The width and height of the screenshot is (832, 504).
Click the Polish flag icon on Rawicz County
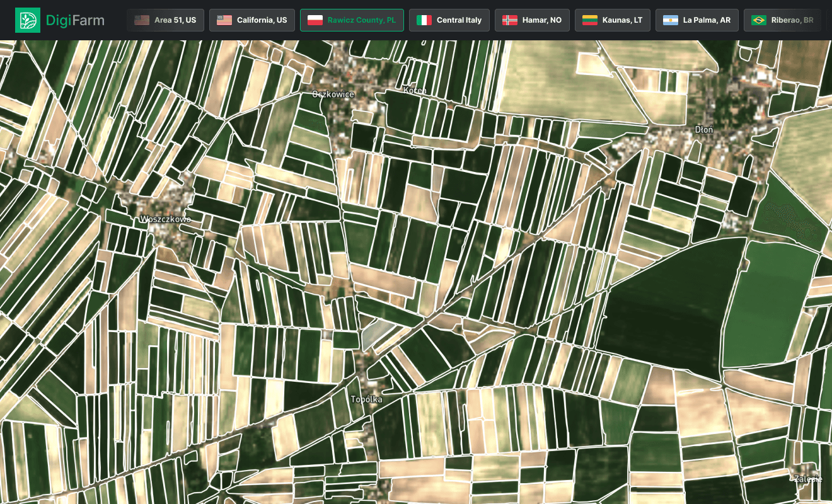[x=315, y=20]
